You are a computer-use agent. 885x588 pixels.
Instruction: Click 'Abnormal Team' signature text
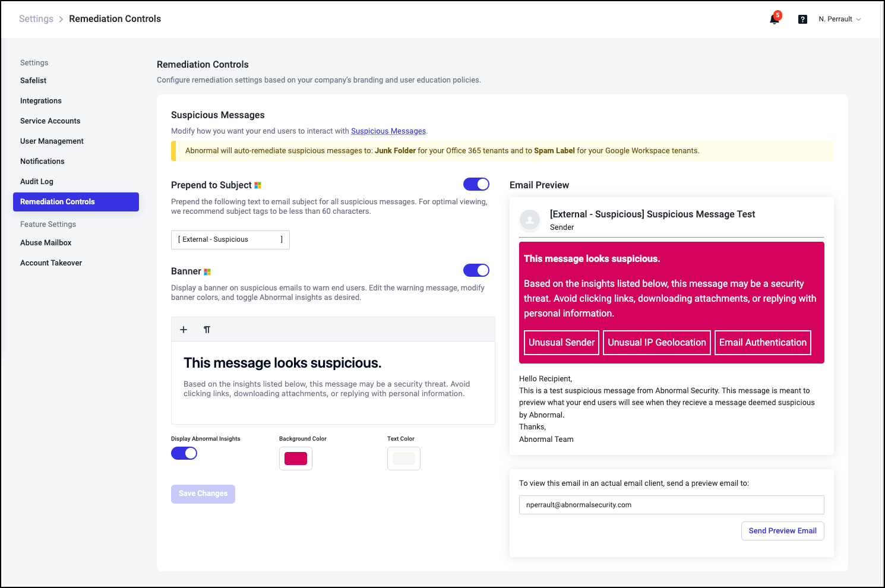pyautogui.click(x=546, y=440)
